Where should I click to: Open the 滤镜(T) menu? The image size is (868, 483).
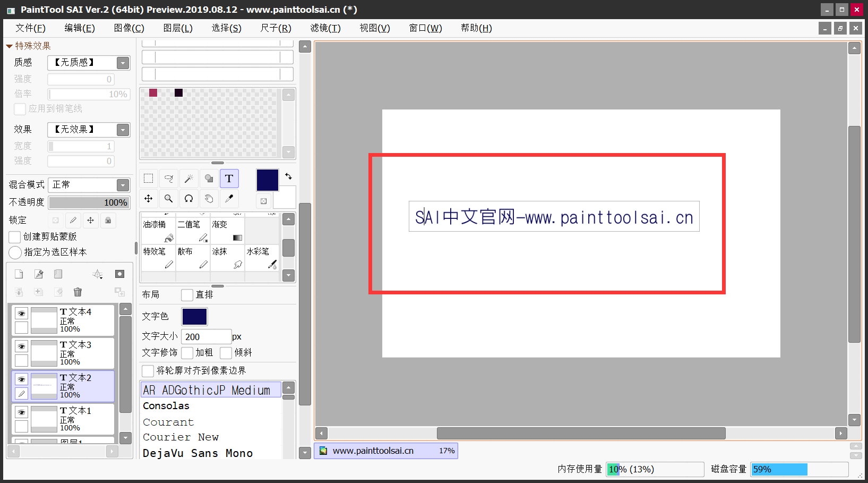(x=325, y=28)
